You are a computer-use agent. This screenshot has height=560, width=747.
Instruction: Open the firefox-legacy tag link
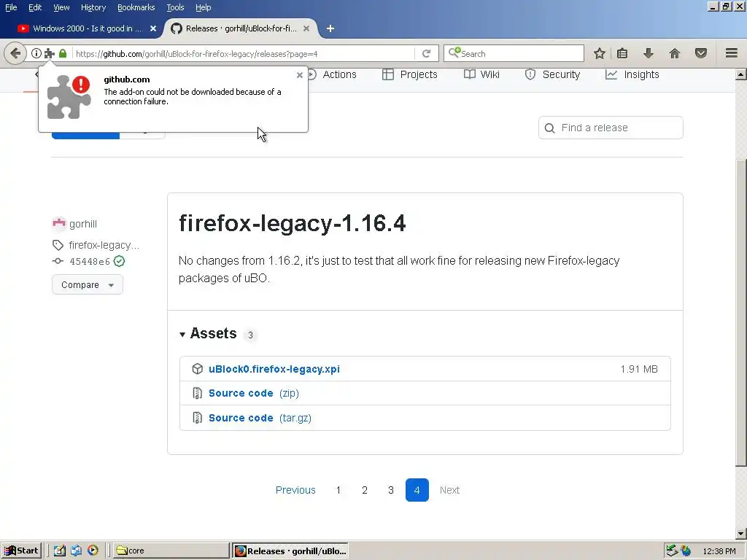(104, 245)
